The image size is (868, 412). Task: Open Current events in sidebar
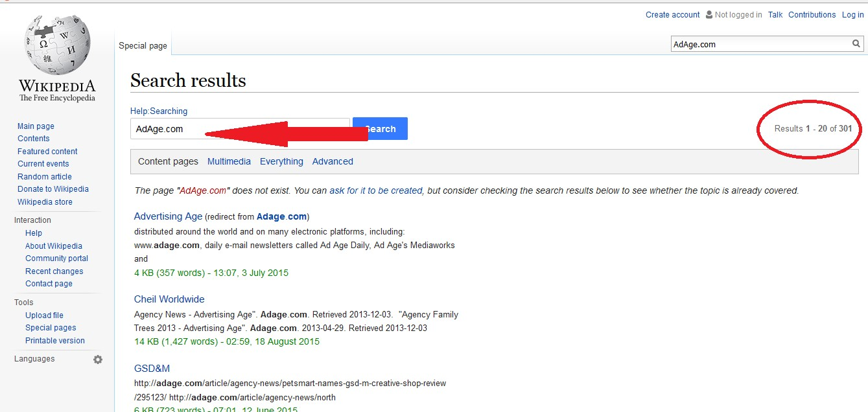(x=43, y=164)
